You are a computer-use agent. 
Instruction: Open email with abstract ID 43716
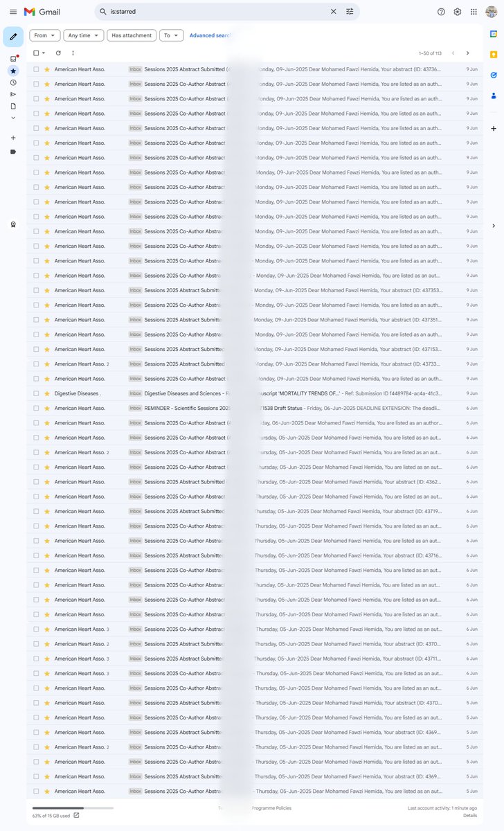[x=255, y=555]
